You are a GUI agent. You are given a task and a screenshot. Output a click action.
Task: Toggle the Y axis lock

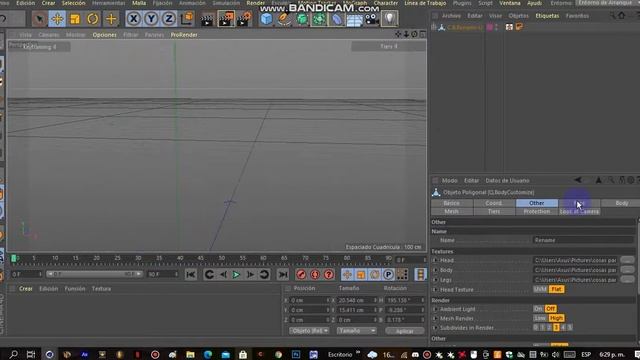tap(151, 19)
